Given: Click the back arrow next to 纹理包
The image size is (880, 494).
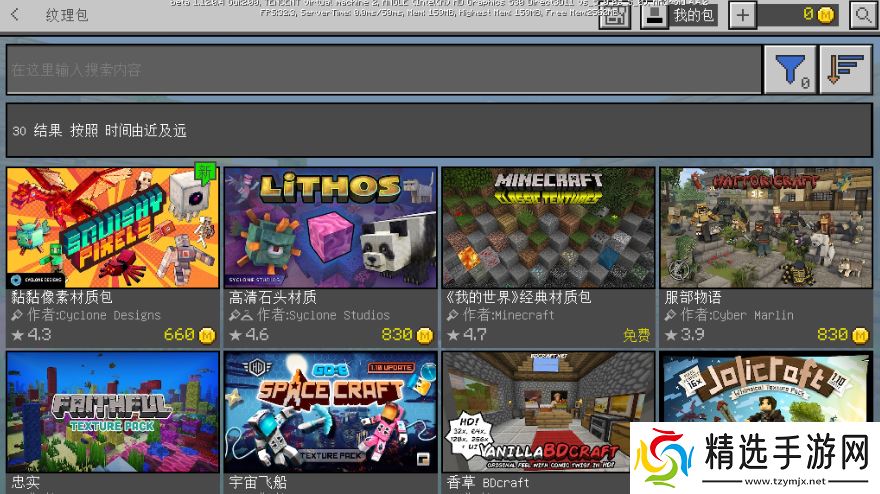Looking at the screenshot, I should (15, 15).
